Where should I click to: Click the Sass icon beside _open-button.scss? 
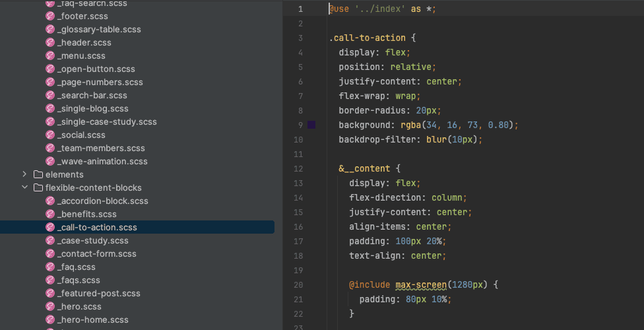[x=50, y=69]
